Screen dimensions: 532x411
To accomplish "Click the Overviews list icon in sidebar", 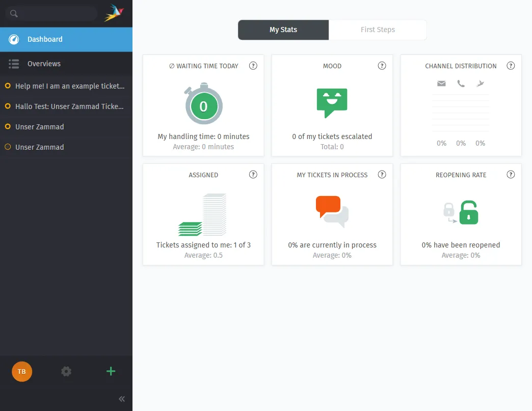I will (14, 64).
